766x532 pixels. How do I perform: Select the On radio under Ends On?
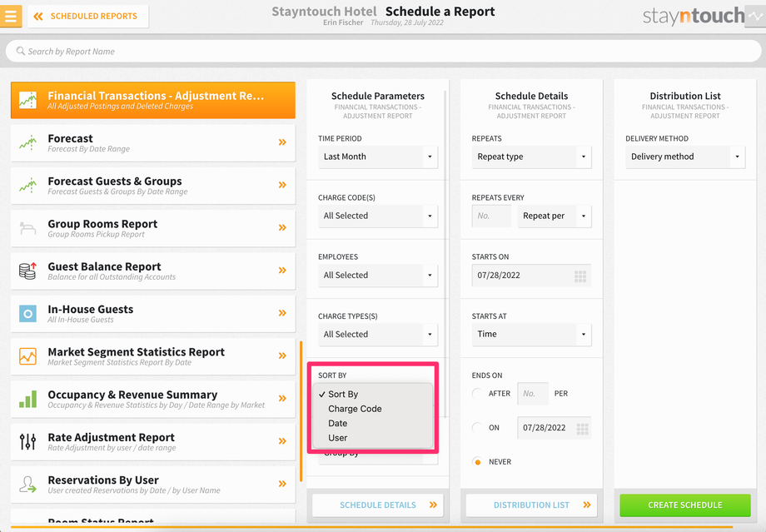pyautogui.click(x=478, y=427)
